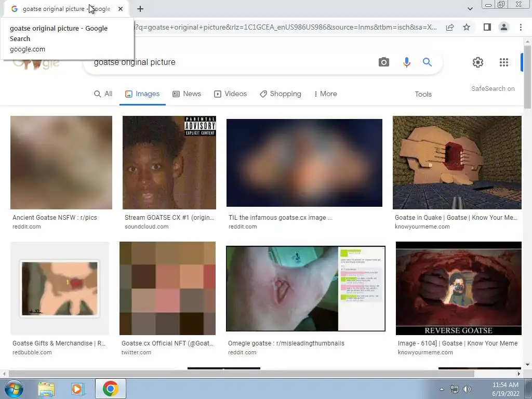Open the redbubble merchandise thumbnail
532x399 pixels.
(60, 288)
